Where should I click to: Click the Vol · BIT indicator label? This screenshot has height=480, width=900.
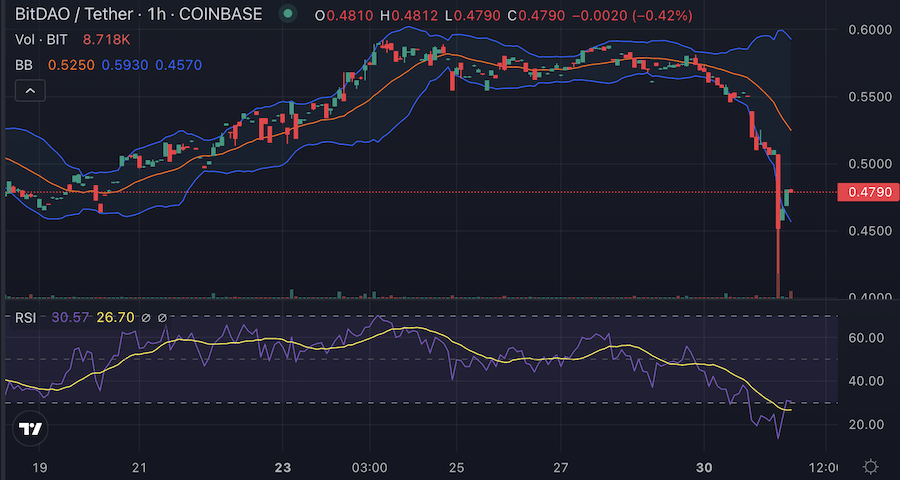41,40
